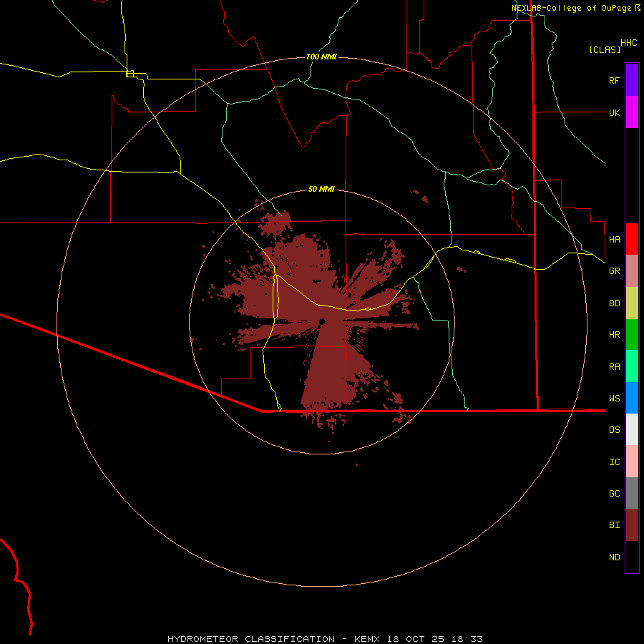Viewport: 644px width, 644px height.
Task: Click the "HHC" product code text
Action: (x=628, y=43)
